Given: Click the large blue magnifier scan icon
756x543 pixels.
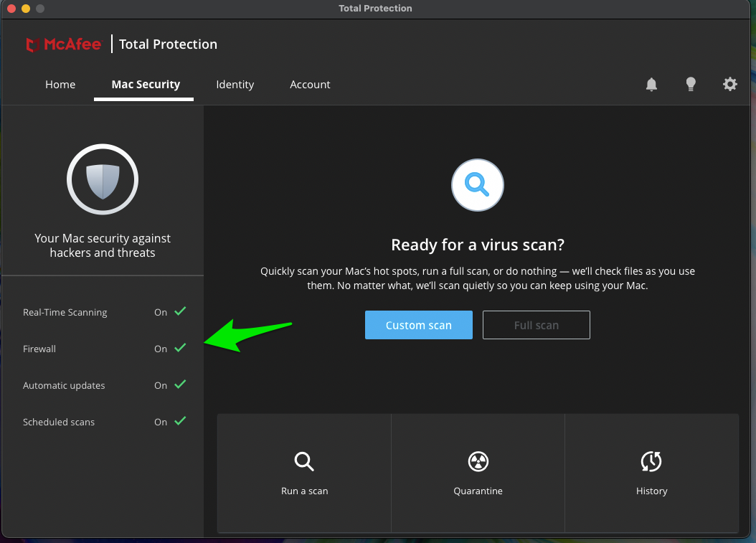Looking at the screenshot, I should [x=477, y=185].
